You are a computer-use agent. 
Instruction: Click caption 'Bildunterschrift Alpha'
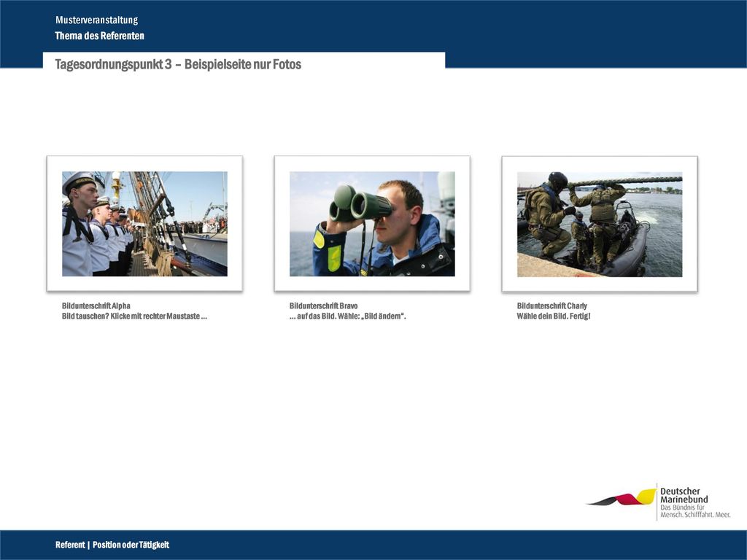96,306
